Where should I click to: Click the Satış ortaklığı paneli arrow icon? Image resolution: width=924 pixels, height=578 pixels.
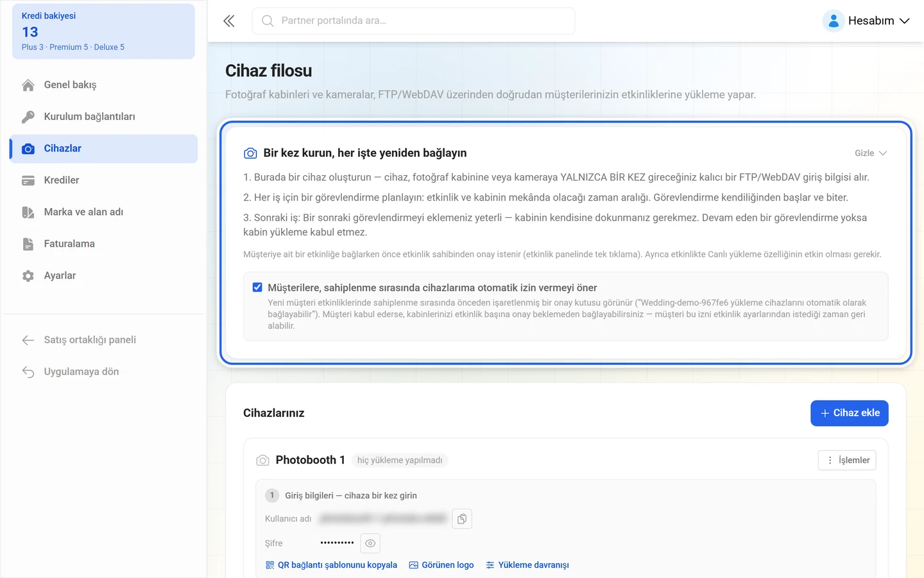28,340
